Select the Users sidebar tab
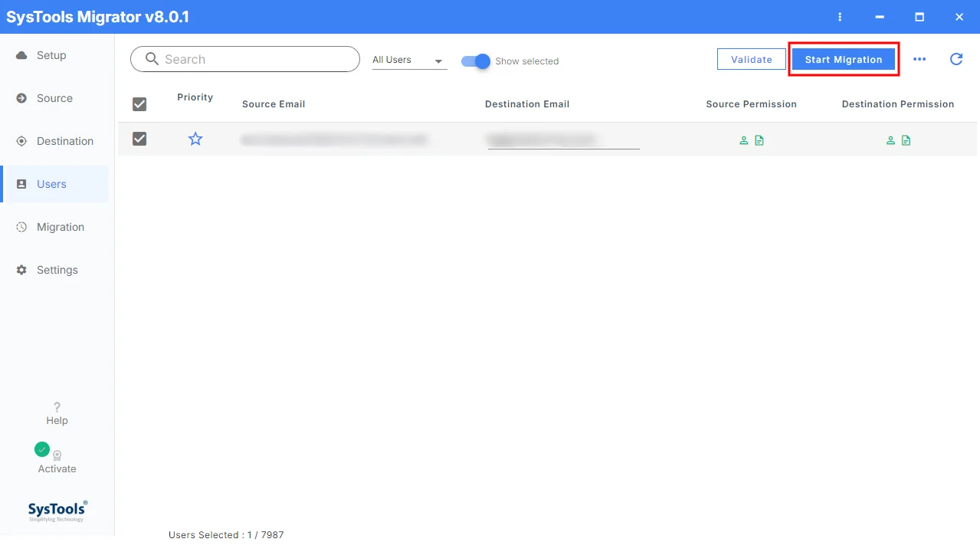Screen dimensions: 980x552 54,184
